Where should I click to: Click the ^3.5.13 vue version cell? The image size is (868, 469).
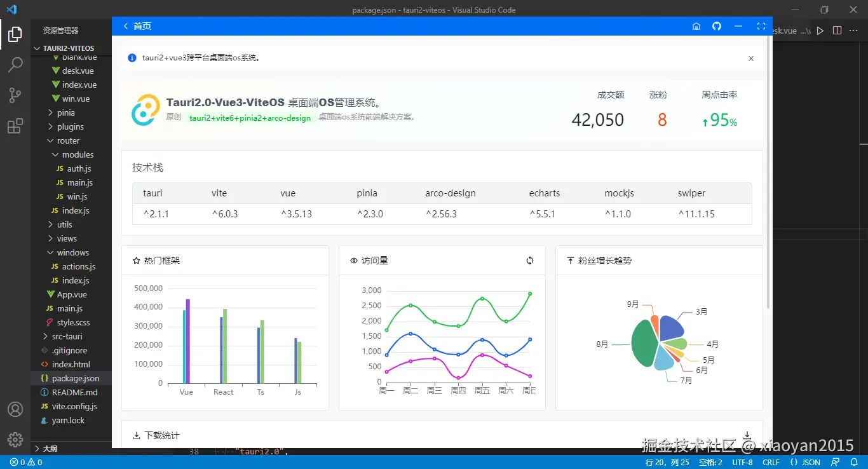[296, 214]
